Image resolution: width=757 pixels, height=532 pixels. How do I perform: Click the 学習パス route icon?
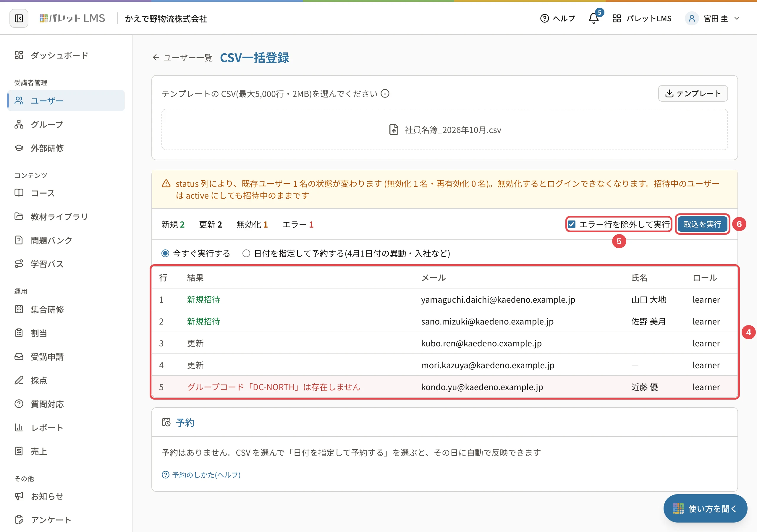coord(19,264)
